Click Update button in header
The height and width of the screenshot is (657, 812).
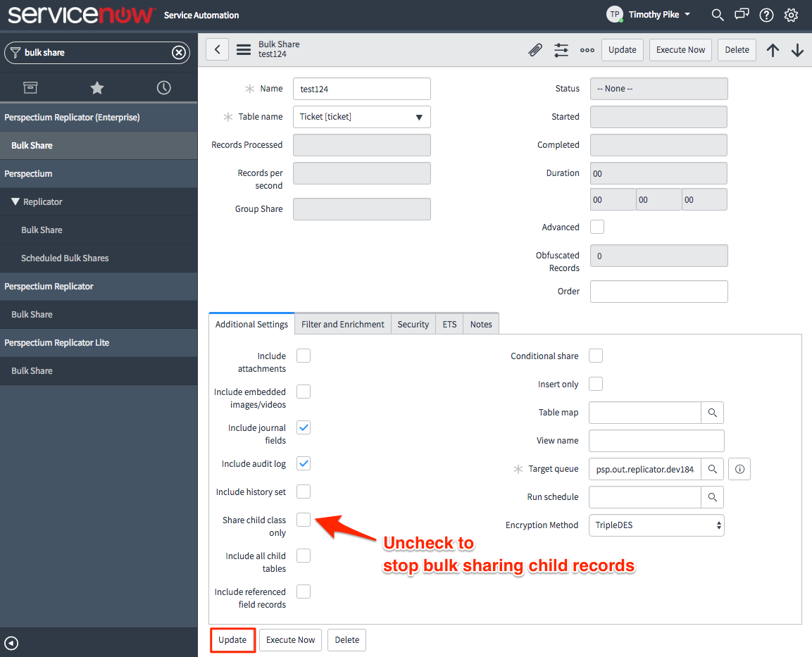click(623, 50)
